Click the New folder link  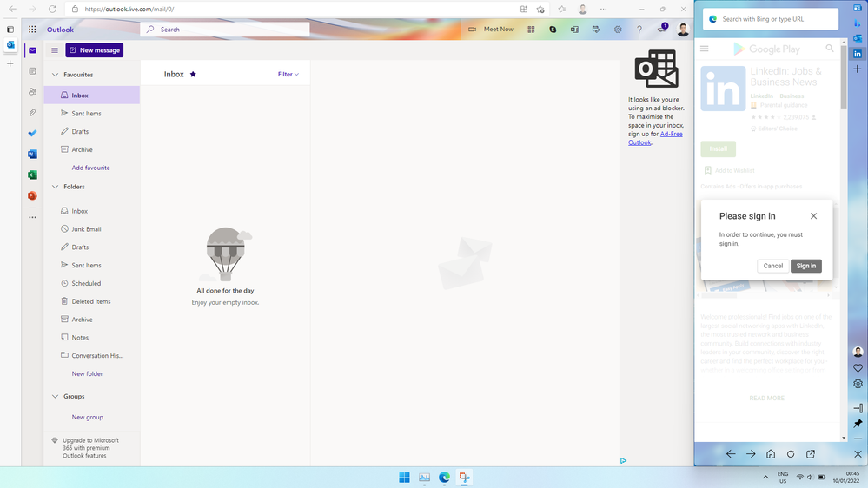[x=87, y=374]
